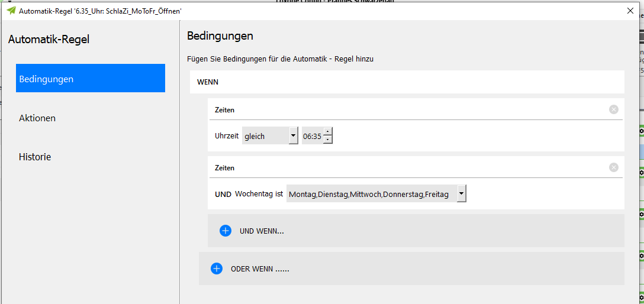Click the plus icon beside UND WENN
Screen dimensions: 644x304
(x=226, y=231)
